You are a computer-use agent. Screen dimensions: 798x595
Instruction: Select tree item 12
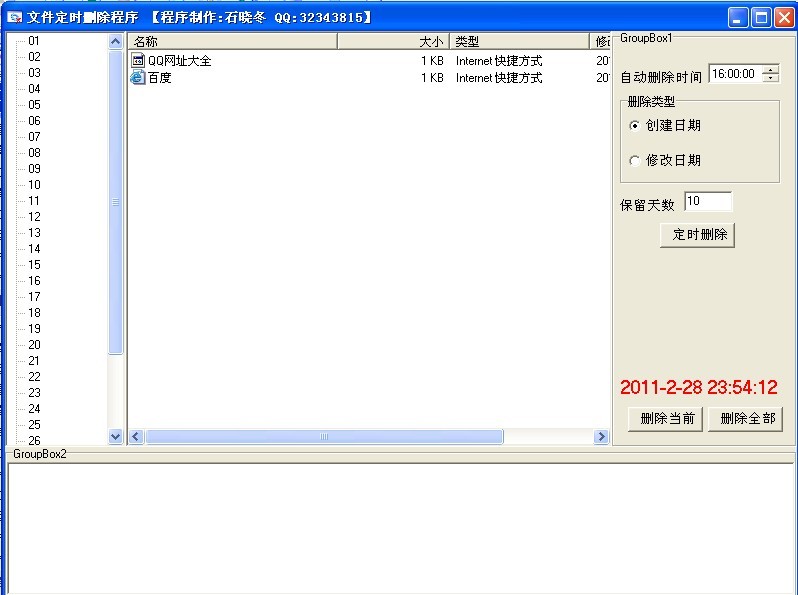point(34,217)
